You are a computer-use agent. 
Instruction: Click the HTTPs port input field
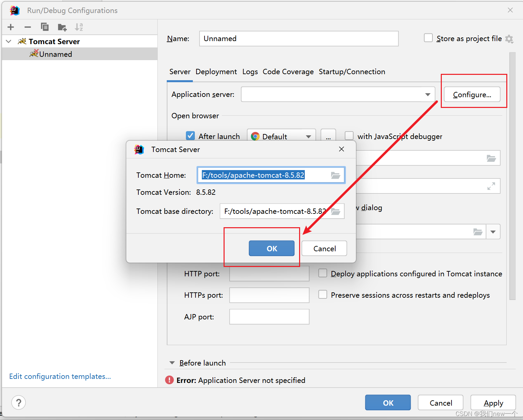269,295
